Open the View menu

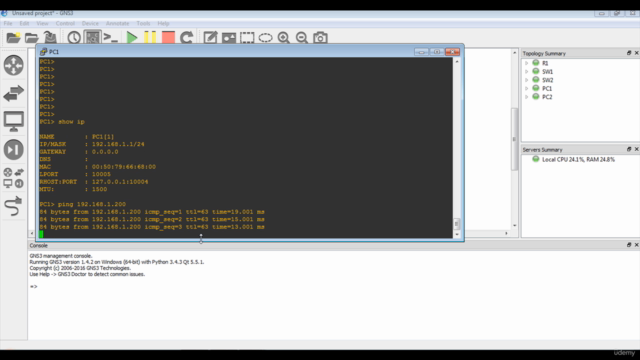[42, 23]
